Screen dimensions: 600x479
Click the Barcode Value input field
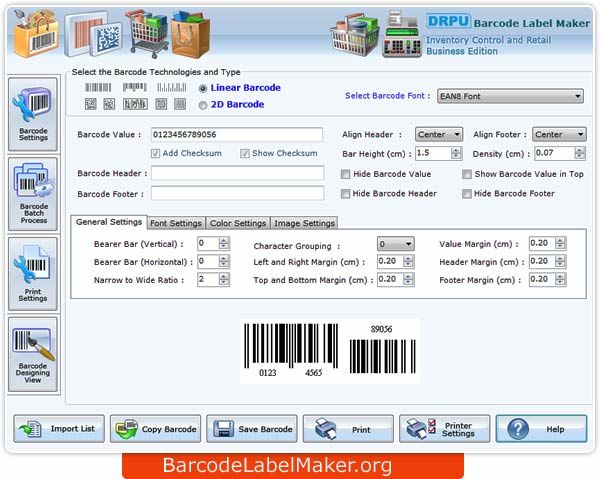click(237, 135)
